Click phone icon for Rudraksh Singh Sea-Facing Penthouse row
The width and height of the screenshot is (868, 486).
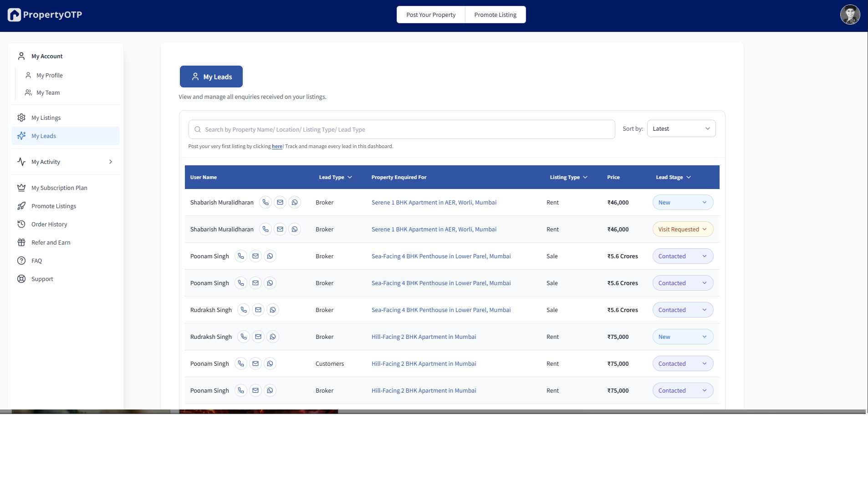244,310
